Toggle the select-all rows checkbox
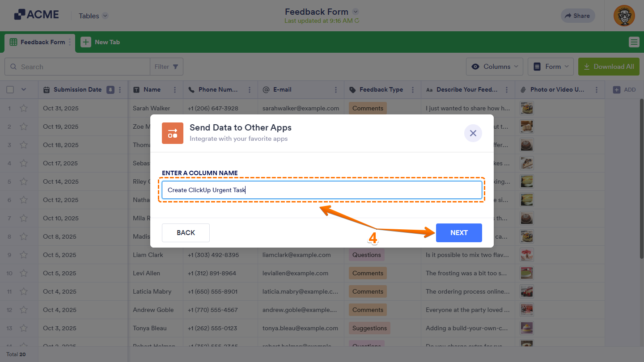644x362 pixels. coord(10,90)
